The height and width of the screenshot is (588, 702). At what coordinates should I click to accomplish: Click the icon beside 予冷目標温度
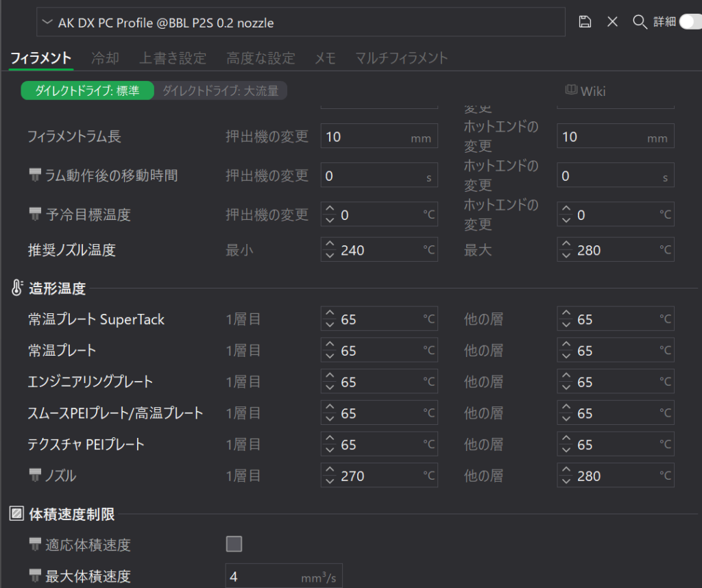click(35, 215)
